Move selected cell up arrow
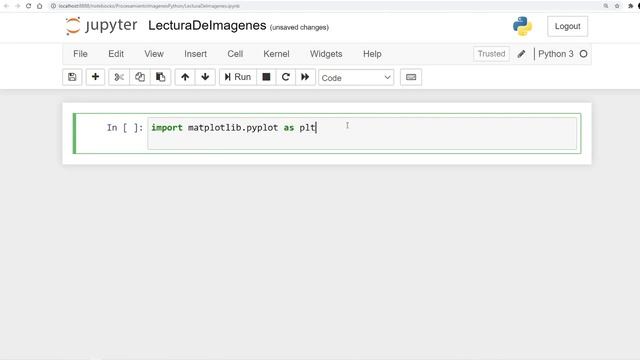 click(x=185, y=77)
